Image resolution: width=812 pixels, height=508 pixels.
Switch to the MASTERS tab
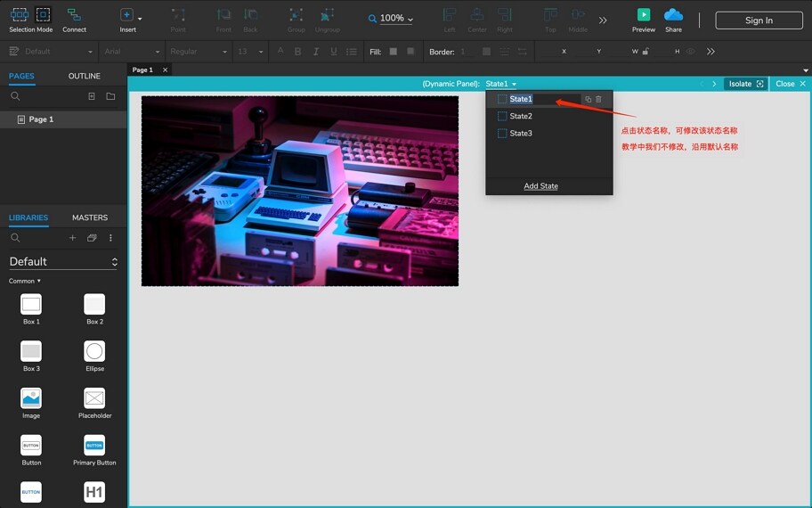[x=90, y=217]
